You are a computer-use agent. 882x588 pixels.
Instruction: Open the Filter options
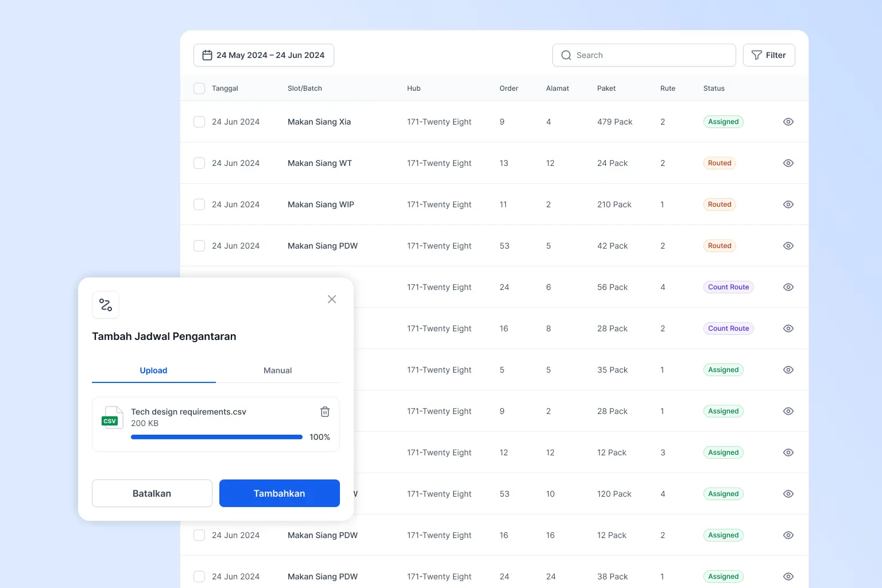tap(769, 55)
